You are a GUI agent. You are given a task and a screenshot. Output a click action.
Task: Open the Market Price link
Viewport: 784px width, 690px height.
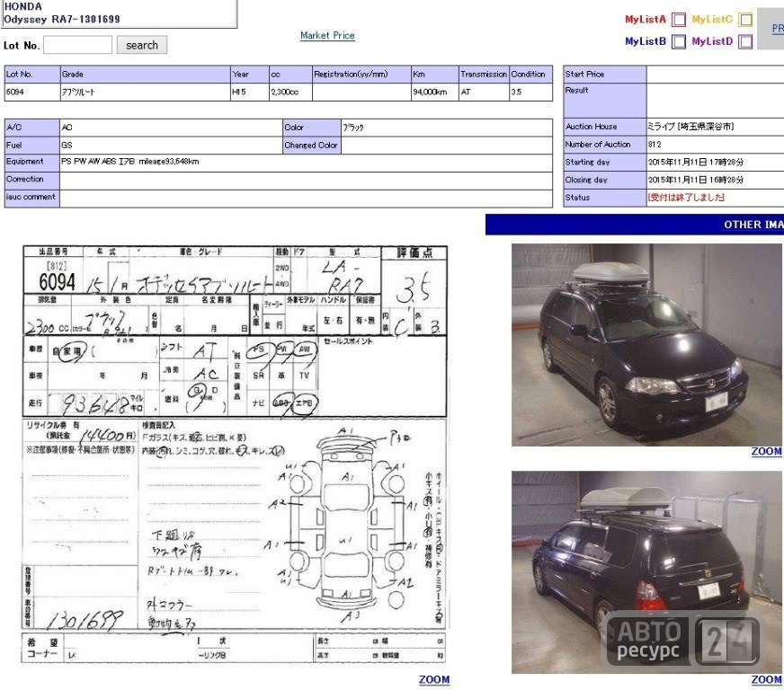(327, 35)
